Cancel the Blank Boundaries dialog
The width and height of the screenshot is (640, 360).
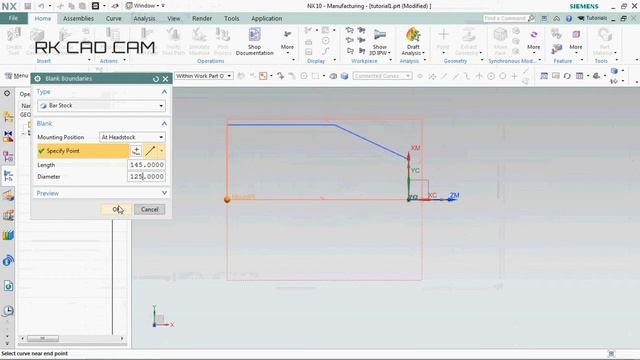(x=149, y=209)
